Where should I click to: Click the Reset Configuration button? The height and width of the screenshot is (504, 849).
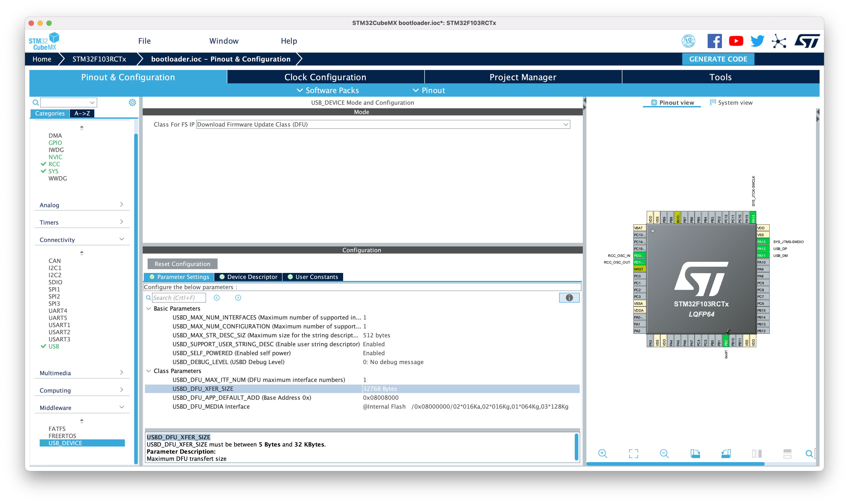[182, 264]
